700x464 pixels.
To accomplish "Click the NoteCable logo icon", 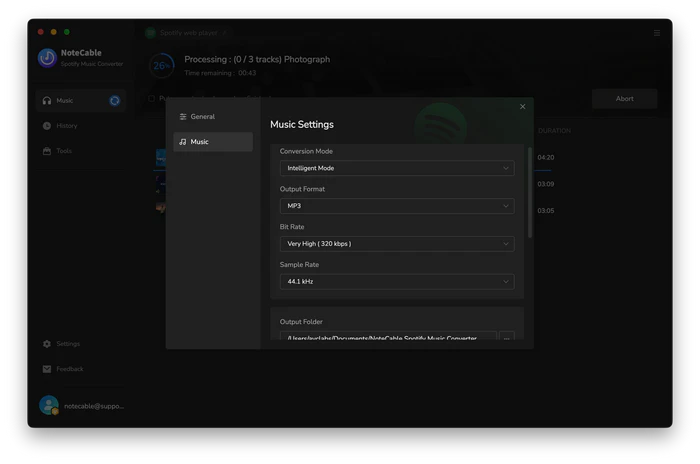I will coord(47,58).
